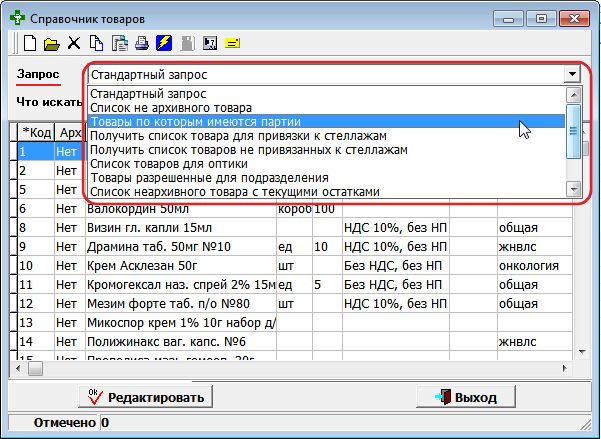Pick 'Список неархивного товара с текущими остатками'
This screenshot has height=439, width=601.
click(x=327, y=191)
